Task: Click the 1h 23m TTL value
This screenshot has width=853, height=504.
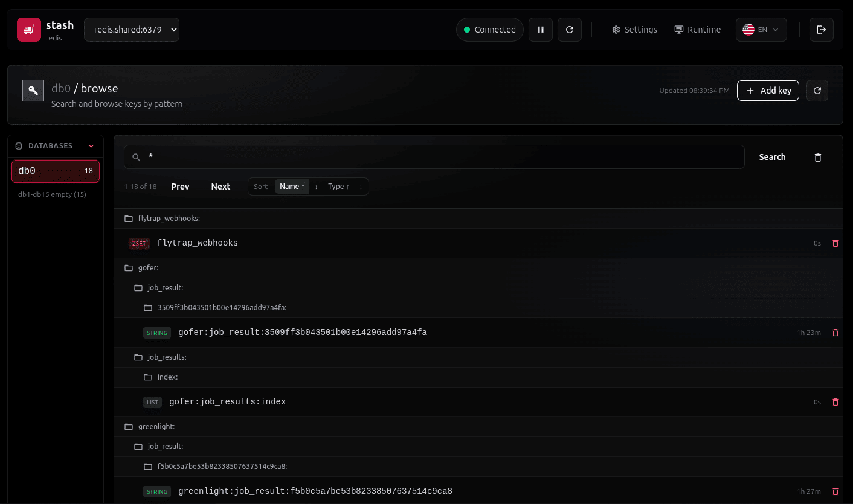Action: point(809,333)
